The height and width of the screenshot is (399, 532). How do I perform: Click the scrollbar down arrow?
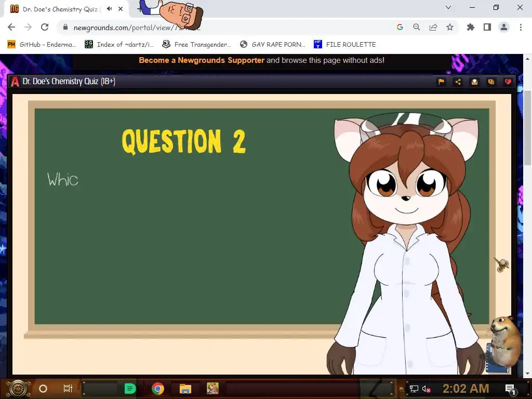(x=527, y=374)
